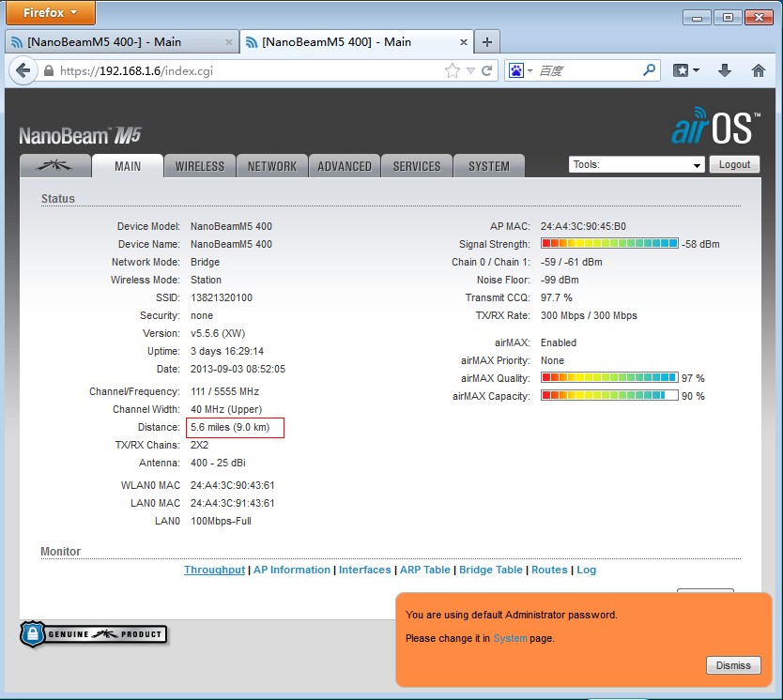The width and height of the screenshot is (783, 700).
Task: Switch to the WIRELESS tab
Action: pos(200,166)
